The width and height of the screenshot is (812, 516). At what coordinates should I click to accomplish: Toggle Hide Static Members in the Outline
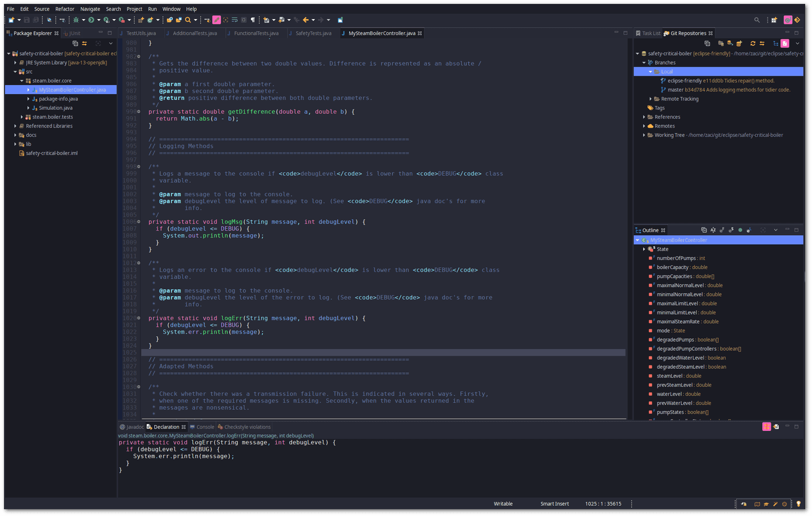tap(731, 230)
